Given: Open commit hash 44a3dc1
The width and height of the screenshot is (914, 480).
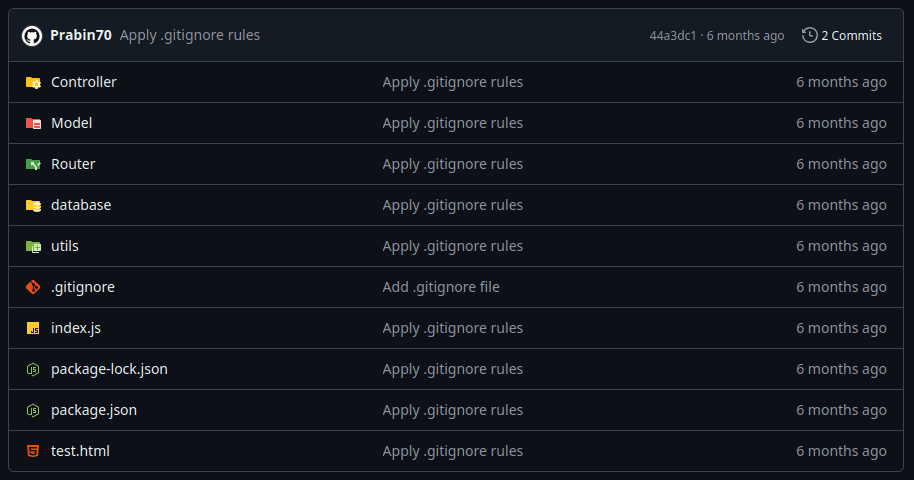Looking at the screenshot, I should tap(673, 35).
